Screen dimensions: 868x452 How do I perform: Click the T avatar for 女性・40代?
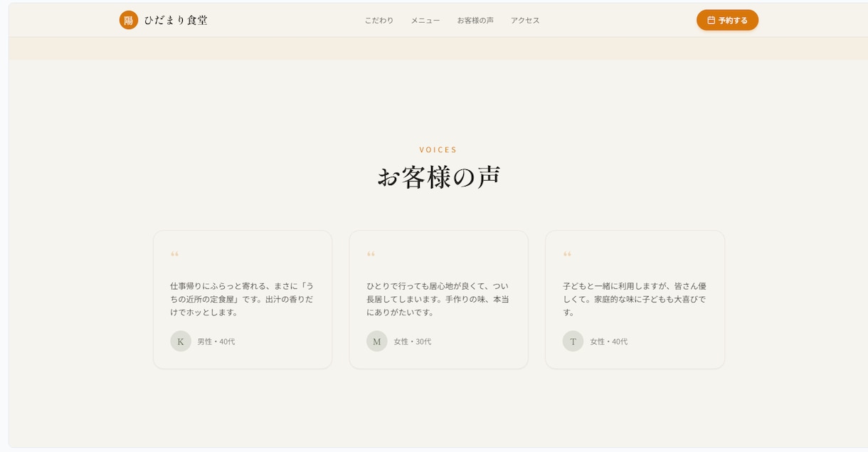pos(573,341)
